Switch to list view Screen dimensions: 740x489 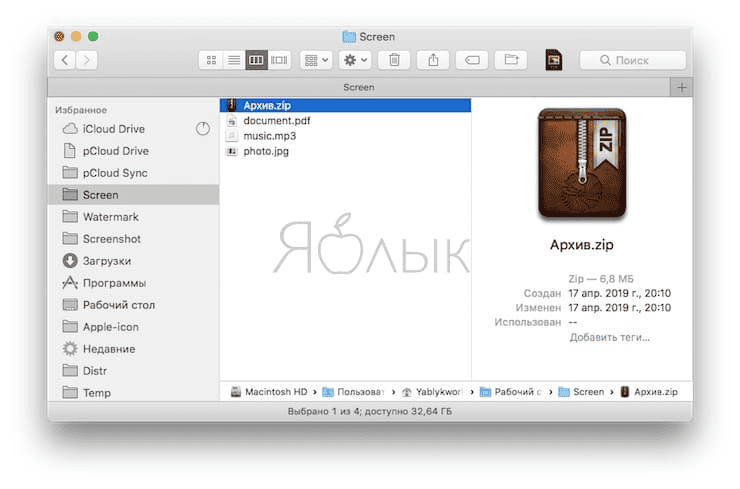tap(234, 60)
